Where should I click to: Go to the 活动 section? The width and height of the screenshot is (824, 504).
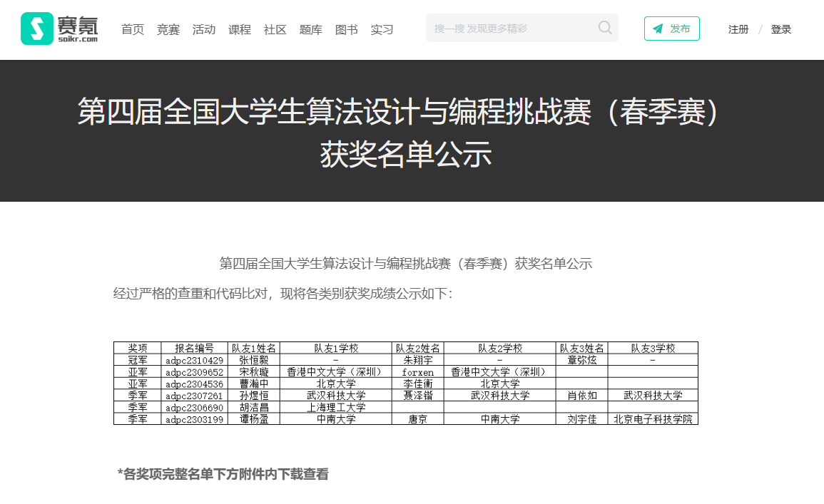[x=204, y=29]
